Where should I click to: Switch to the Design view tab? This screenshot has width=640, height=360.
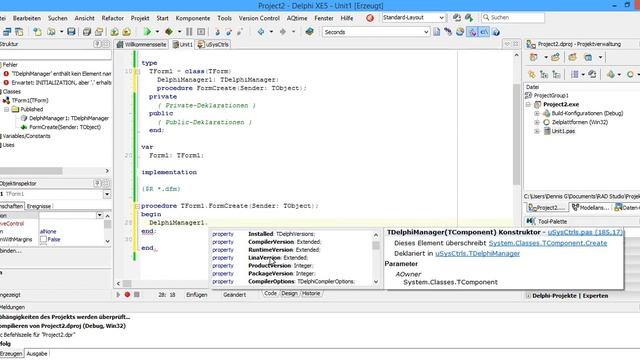point(289,293)
